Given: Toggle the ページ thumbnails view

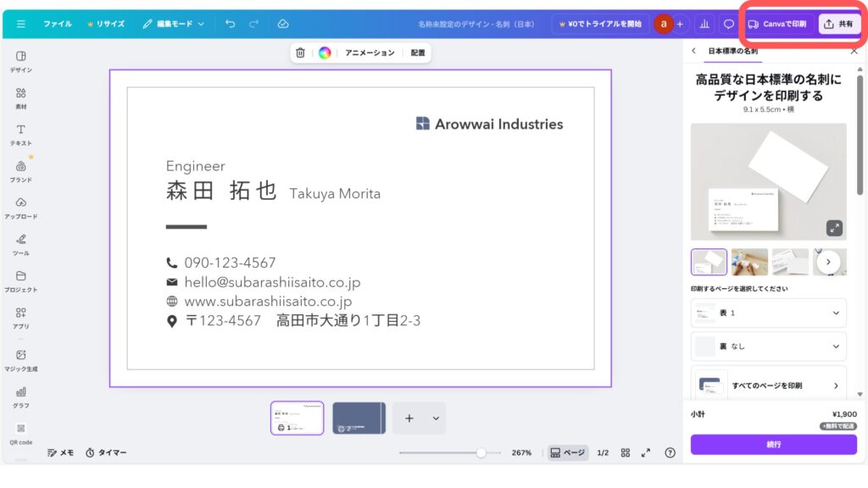Looking at the screenshot, I should pyautogui.click(x=567, y=452).
